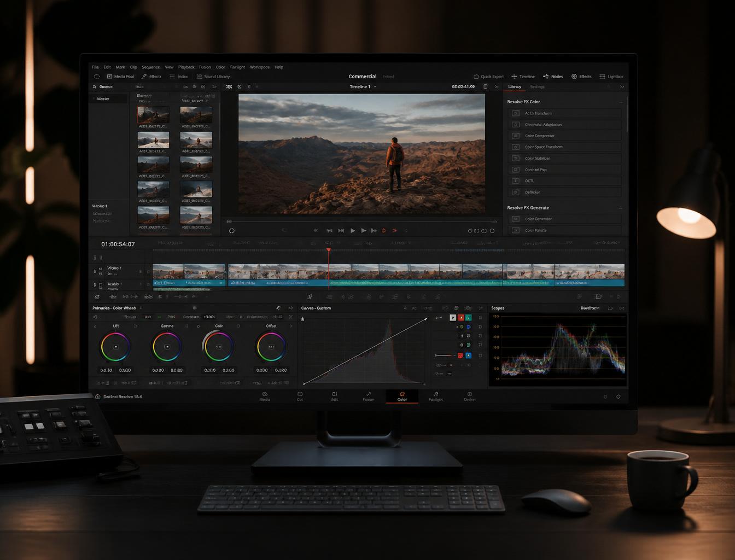The width and height of the screenshot is (735, 560).
Task: Open the Timeline 1 dropdown
Action: pos(363,87)
